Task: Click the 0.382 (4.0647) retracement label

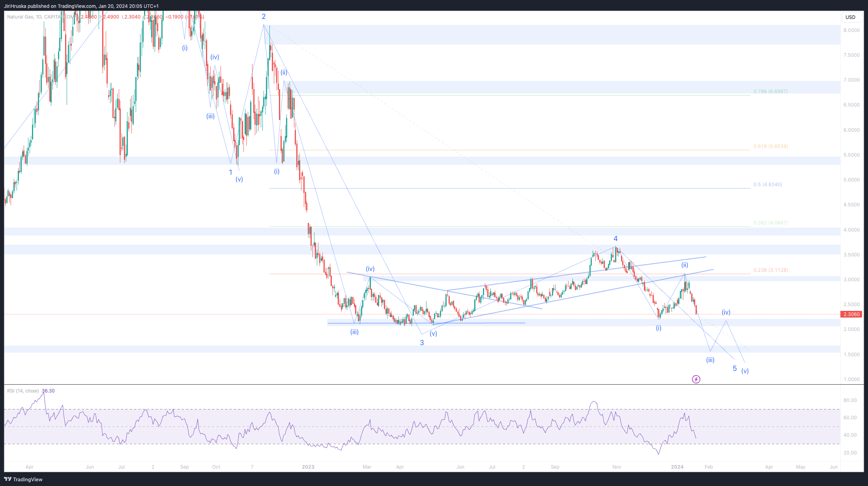Action: click(x=770, y=223)
